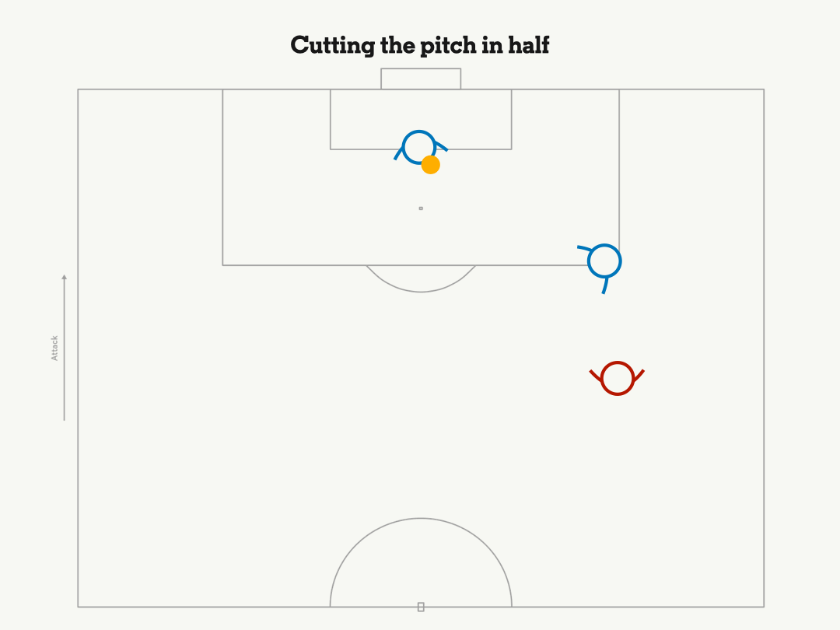
Task: Click the penalty arc below the box
Action: point(421,280)
